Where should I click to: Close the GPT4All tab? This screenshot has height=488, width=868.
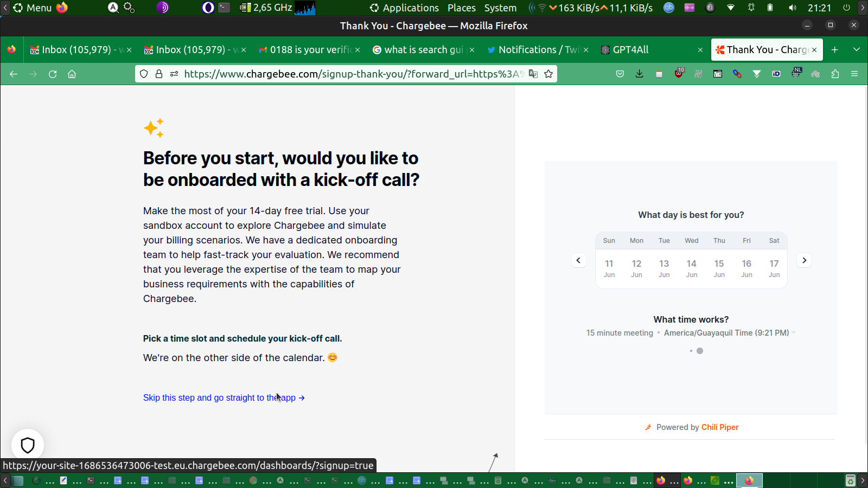[x=700, y=50]
